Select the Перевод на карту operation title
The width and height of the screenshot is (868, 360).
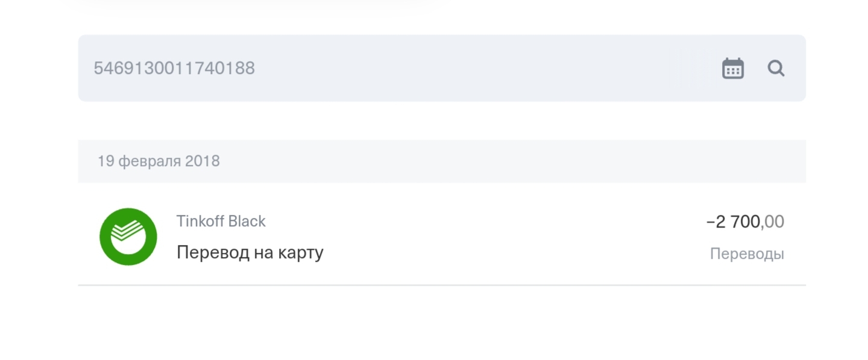(250, 251)
